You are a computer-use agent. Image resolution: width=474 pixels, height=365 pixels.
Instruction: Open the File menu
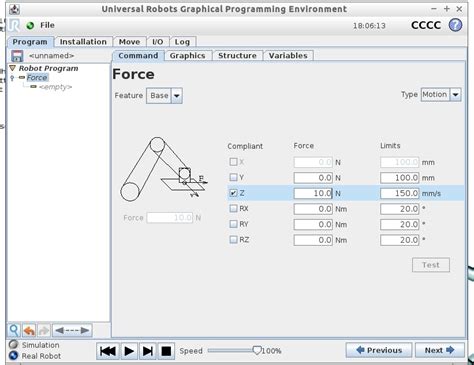click(x=47, y=25)
